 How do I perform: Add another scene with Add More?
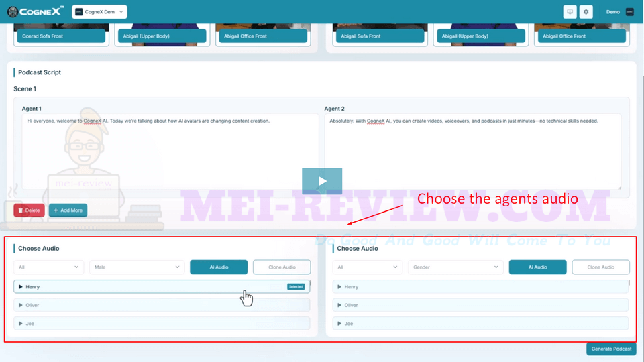(x=68, y=210)
